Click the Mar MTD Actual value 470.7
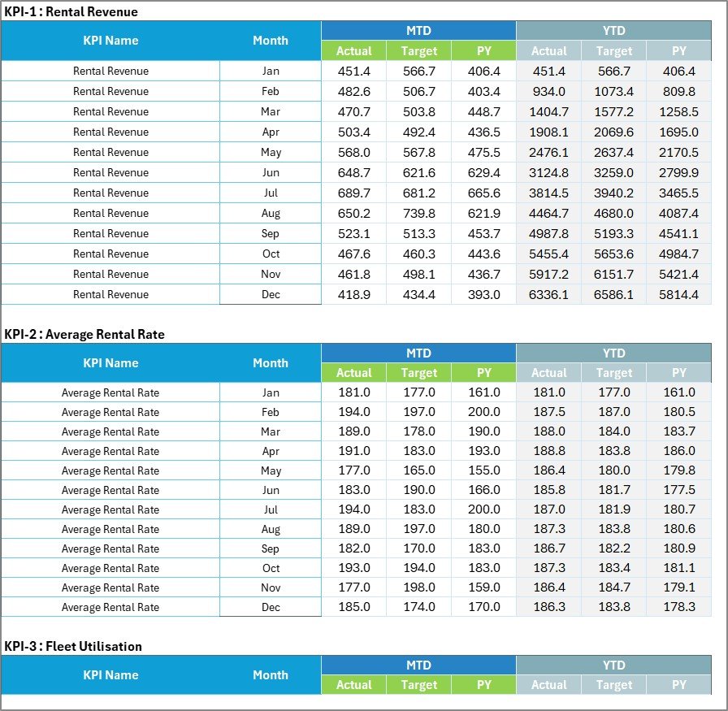The image size is (728, 711). (x=353, y=112)
